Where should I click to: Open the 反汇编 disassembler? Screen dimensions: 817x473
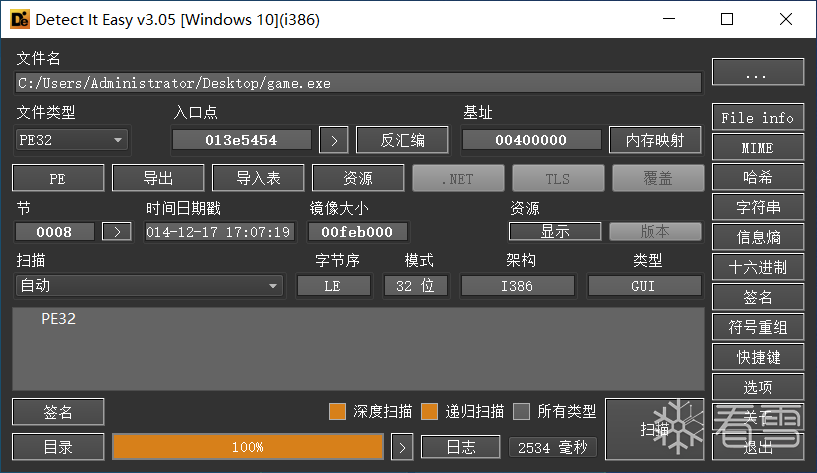(402, 140)
